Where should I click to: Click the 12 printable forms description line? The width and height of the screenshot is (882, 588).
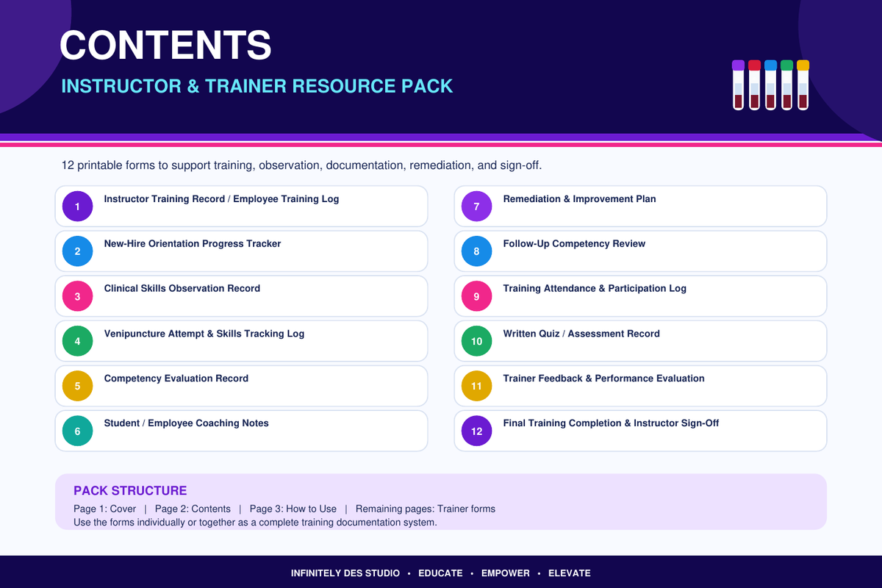tap(302, 165)
